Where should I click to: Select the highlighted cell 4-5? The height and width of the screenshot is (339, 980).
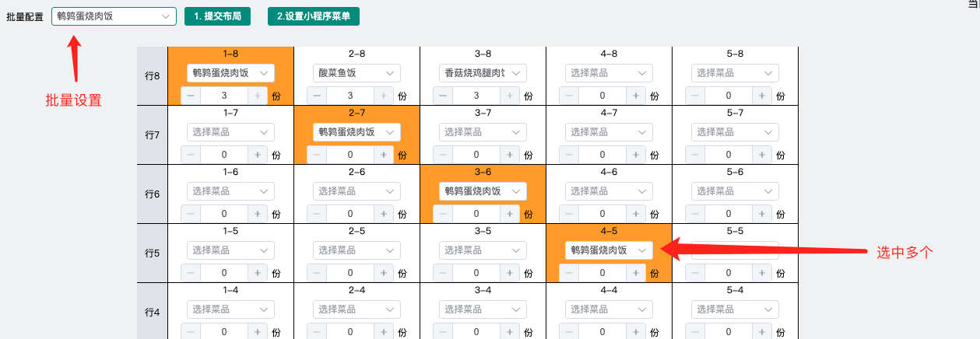pos(609,253)
